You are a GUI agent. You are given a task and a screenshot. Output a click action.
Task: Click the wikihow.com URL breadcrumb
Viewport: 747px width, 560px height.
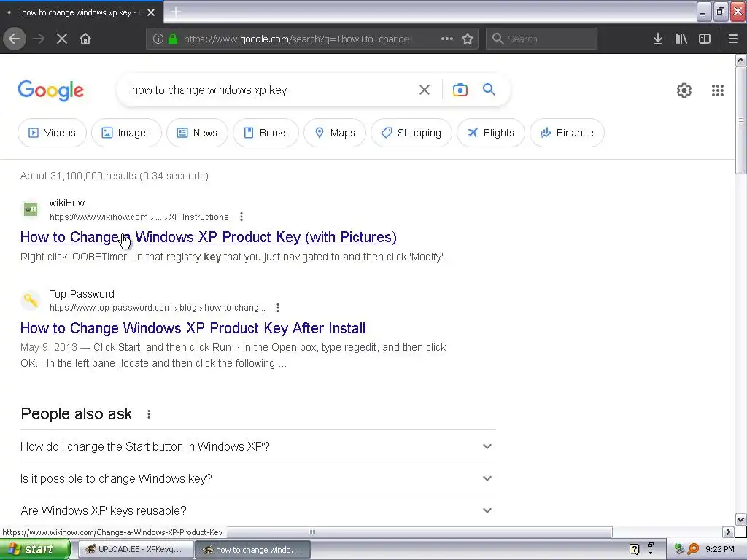(x=139, y=217)
